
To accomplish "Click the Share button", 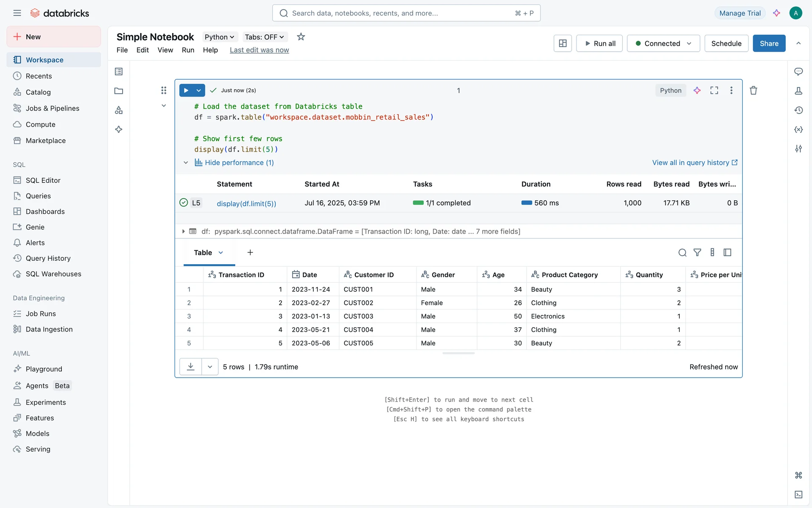I will (x=768, y=44).
